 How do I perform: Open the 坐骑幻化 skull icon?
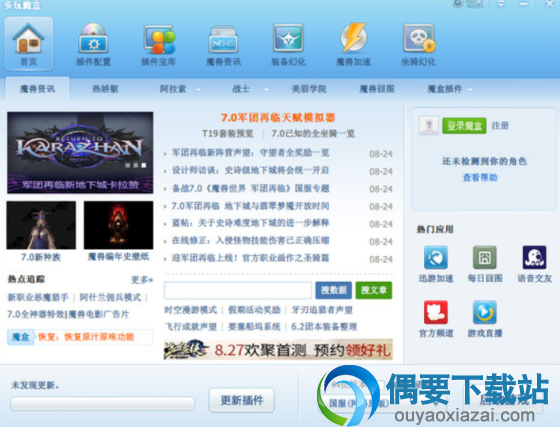[419, 38]
